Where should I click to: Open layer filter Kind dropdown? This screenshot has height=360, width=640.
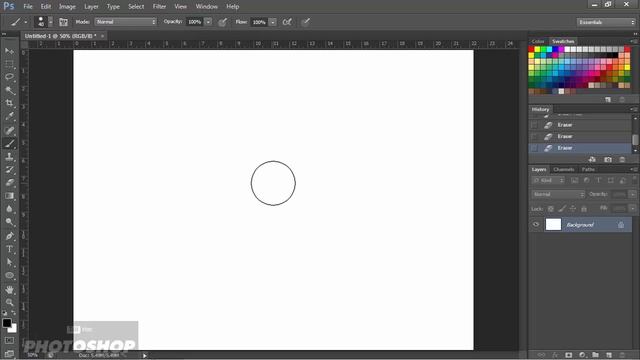(x=548, y=180)
